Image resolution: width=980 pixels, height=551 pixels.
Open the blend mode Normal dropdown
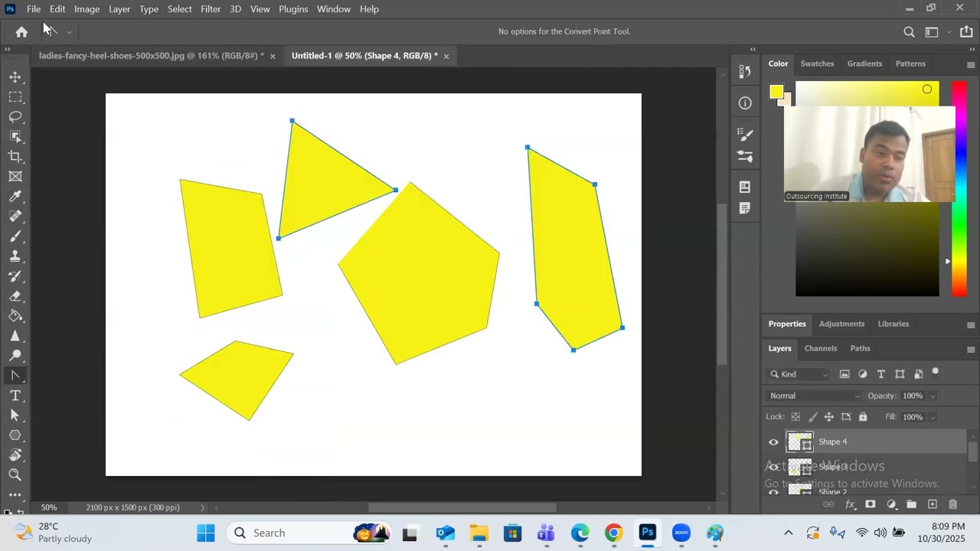tap(814, 396)
